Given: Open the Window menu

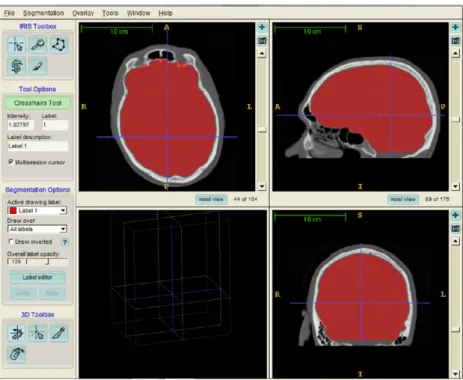Looking at the screenshot, I should point(138,13).
